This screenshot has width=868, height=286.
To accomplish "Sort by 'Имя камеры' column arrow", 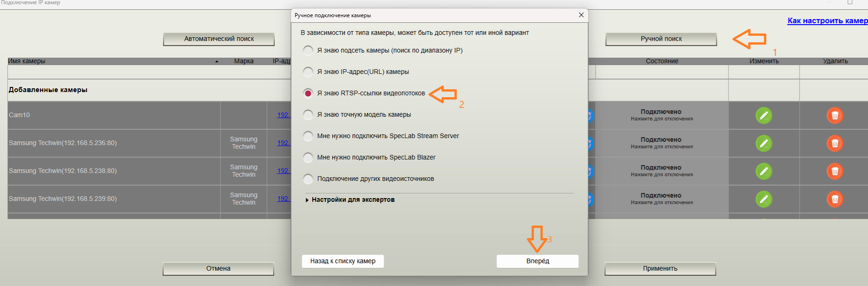I will coord(217,61).
